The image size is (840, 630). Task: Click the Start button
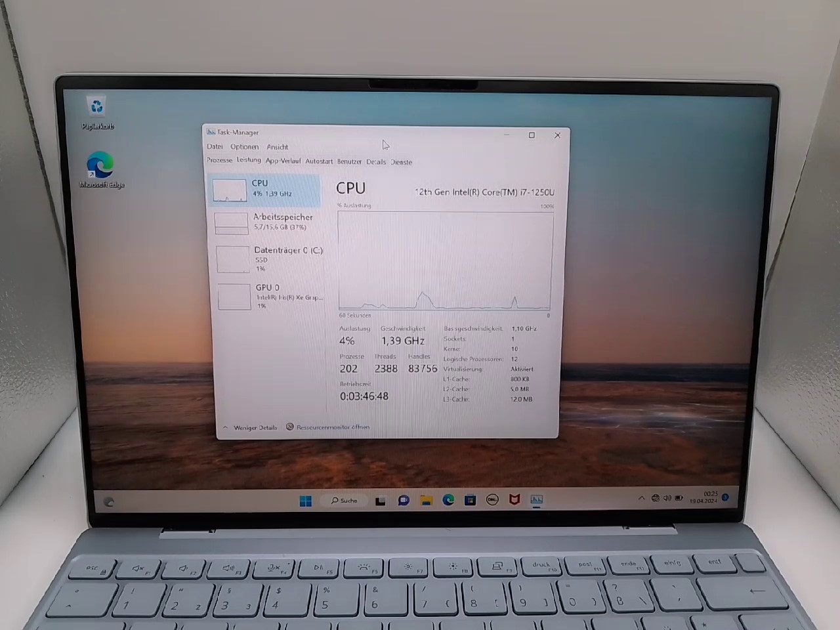point(305,500)
